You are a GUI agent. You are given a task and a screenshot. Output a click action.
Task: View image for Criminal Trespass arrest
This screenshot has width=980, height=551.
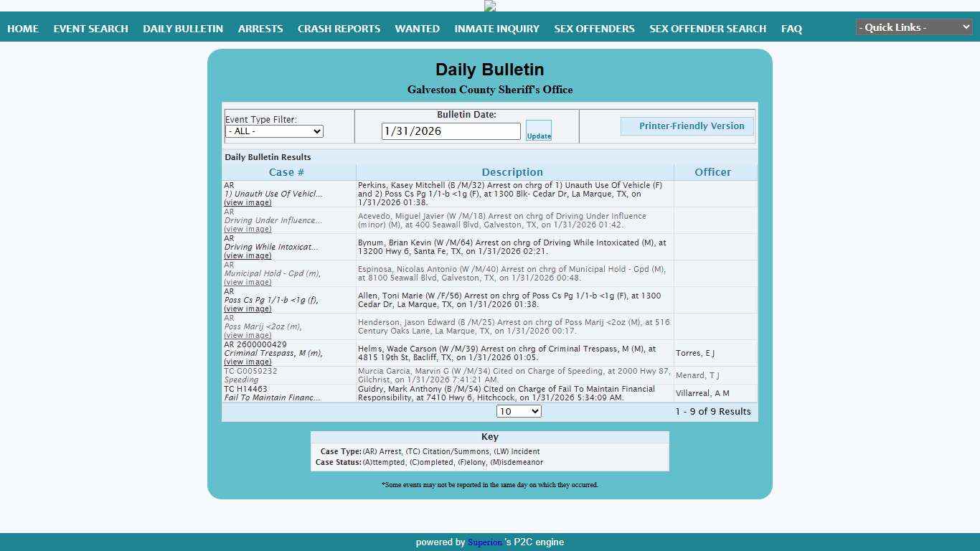(x=248, y=362)
